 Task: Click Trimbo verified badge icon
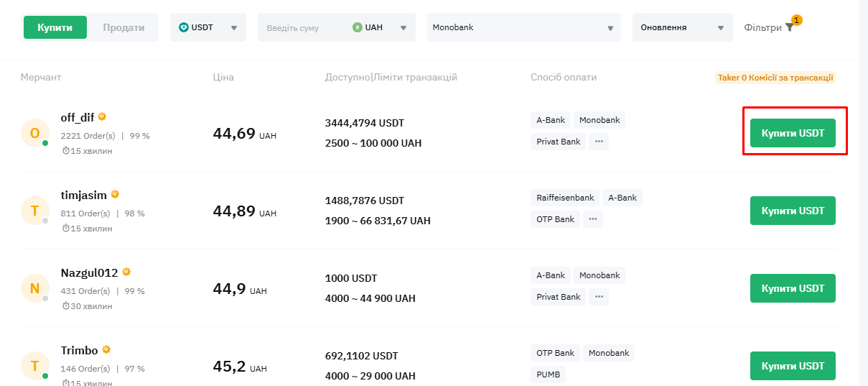[x=106, y=349]
